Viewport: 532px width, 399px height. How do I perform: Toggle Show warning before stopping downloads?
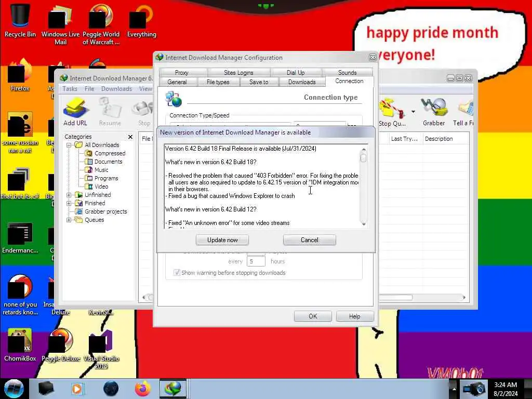coord(177,272)
